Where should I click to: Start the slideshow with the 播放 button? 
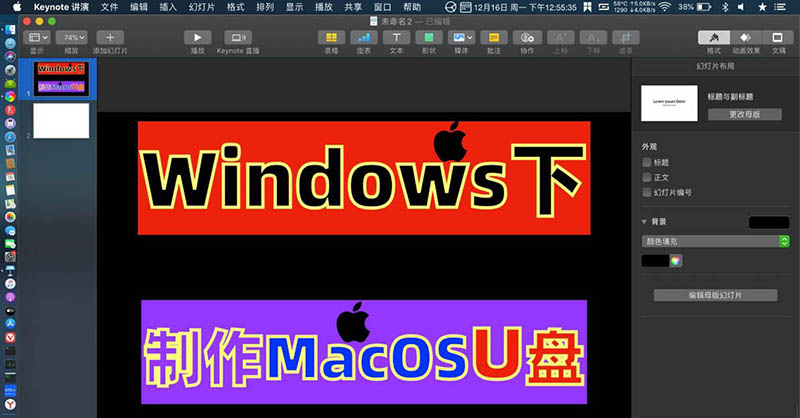tap(197, 37)
